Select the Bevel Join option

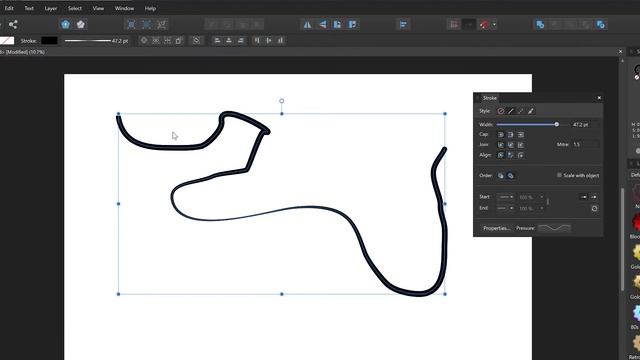click(x=511, y=145)
